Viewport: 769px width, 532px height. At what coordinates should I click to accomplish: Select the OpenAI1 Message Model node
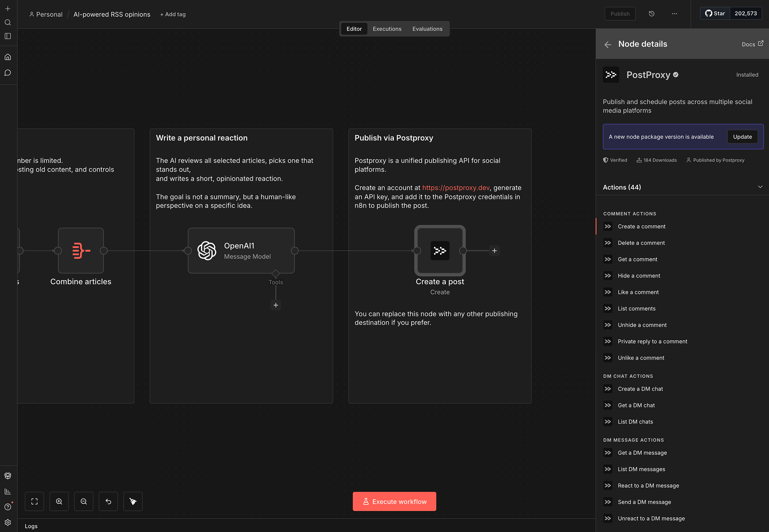[x=241, y=250]
